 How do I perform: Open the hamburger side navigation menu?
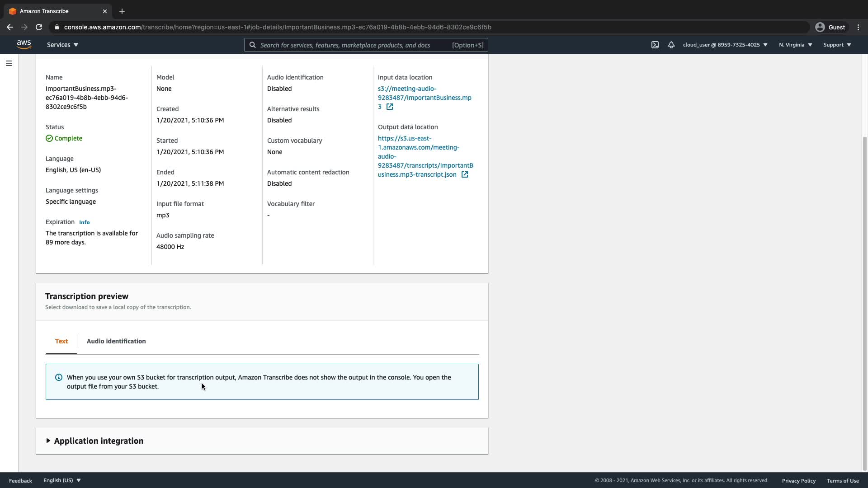coord(9,63)
